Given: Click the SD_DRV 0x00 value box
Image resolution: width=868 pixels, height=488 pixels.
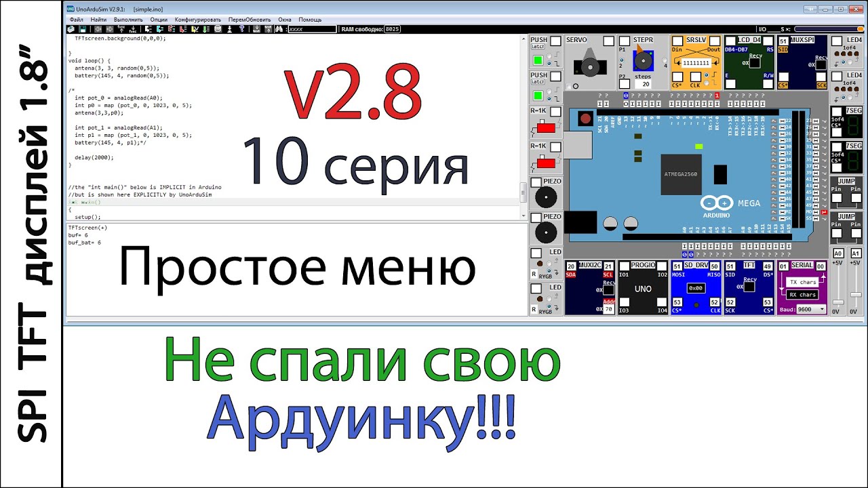Looking at the screenshot, I should pos(696,288).
